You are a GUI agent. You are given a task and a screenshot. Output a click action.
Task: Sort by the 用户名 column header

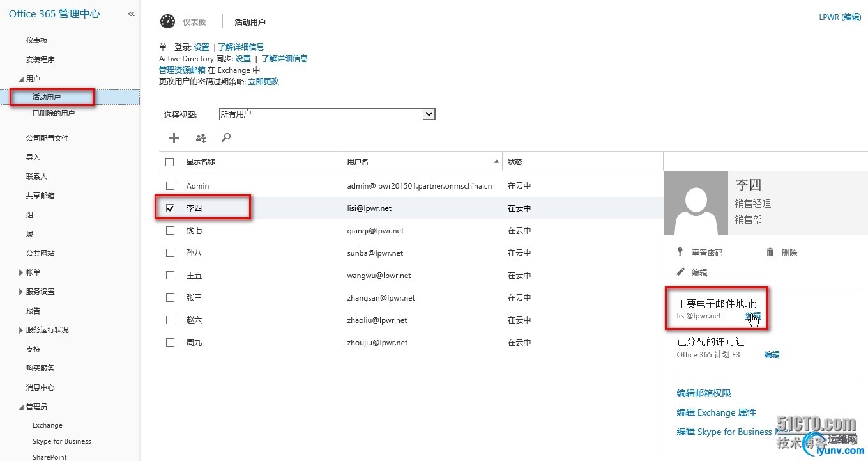point(422,162)
